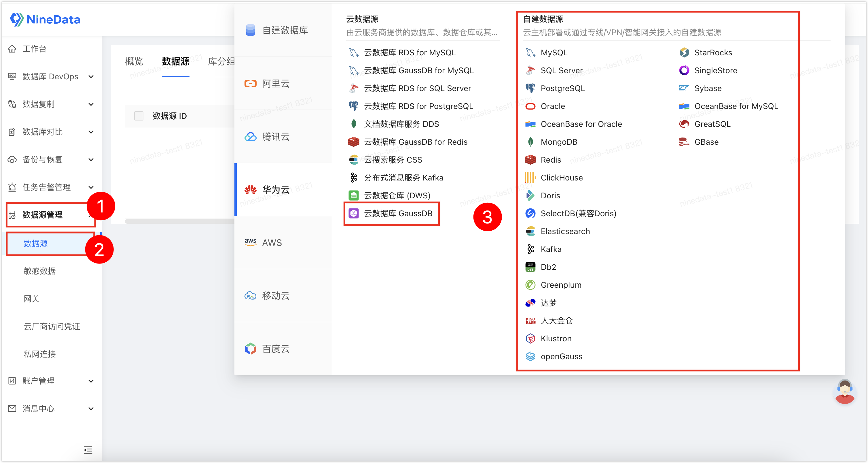868x463 pixels.
Task: Select the AWS provider
Action: [x=283, y=243]
